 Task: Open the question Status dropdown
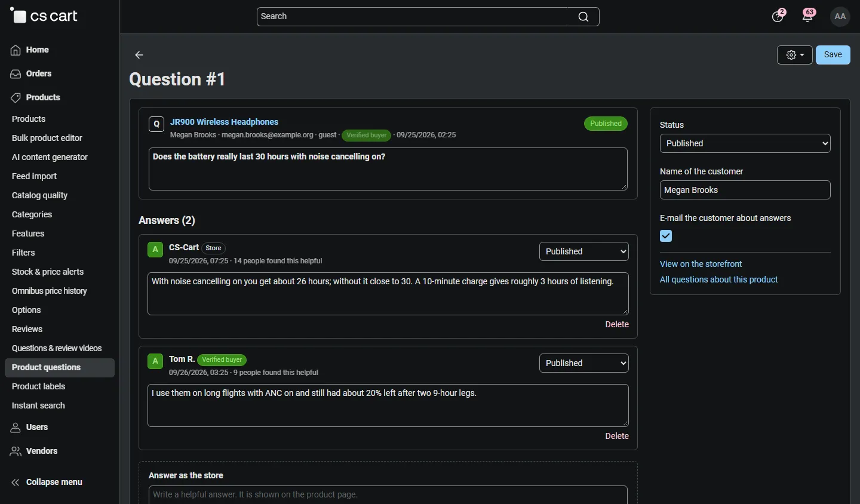click(x=745, y=143)
